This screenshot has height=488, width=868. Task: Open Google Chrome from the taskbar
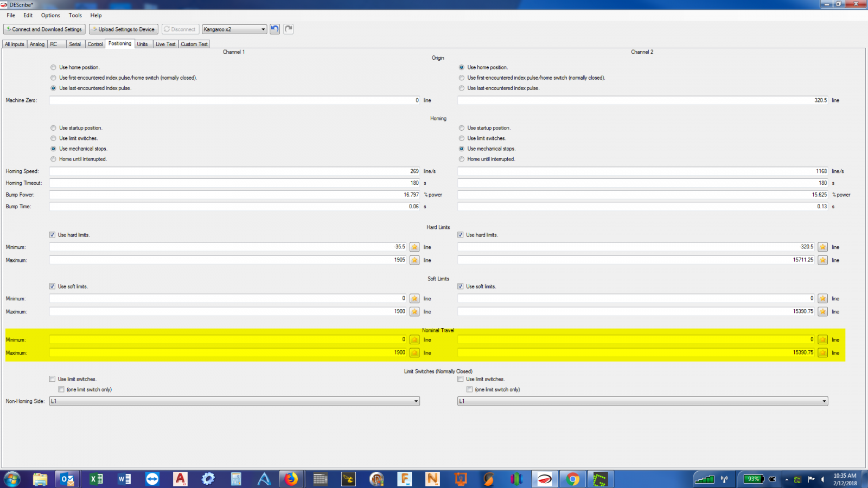click(x=572, y=479)
